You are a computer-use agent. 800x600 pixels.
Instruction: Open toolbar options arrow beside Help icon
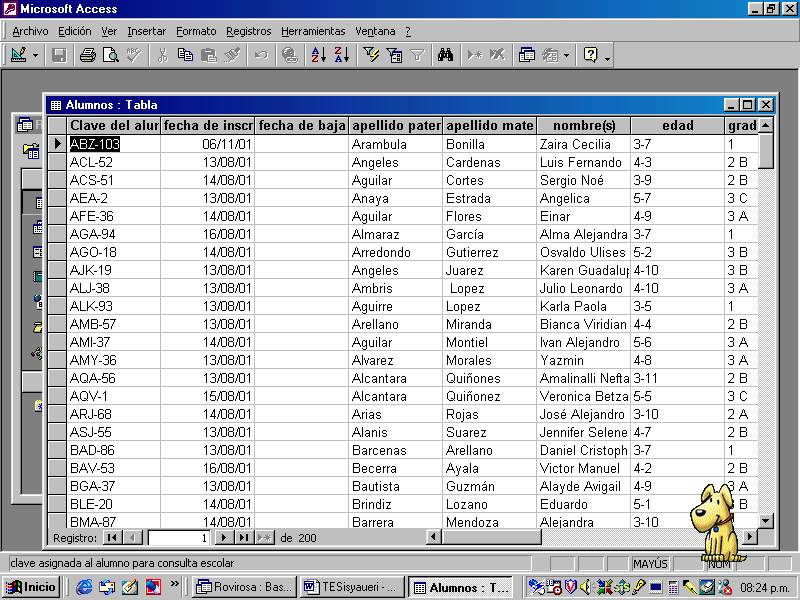point(607,59)
